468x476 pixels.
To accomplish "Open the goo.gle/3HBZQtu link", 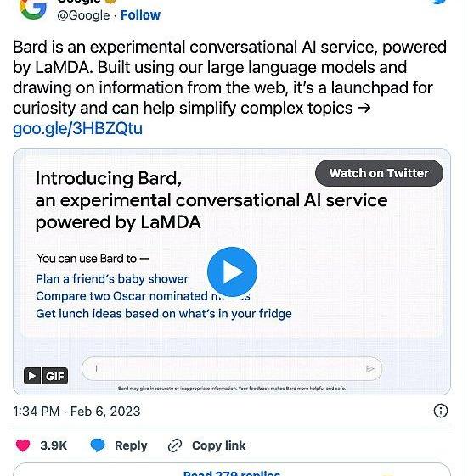I will tap(77, 128).
